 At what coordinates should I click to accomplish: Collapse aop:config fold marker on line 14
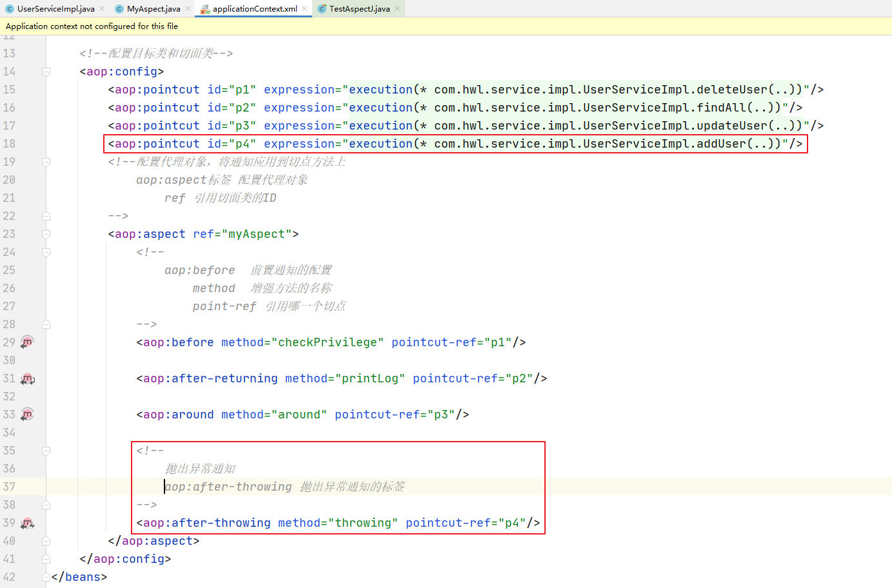click(46, 72)
